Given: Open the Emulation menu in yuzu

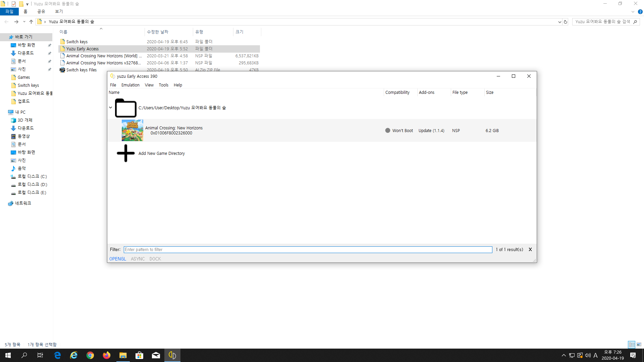Looking at the screenshot, I should click(x=130, y=85).
